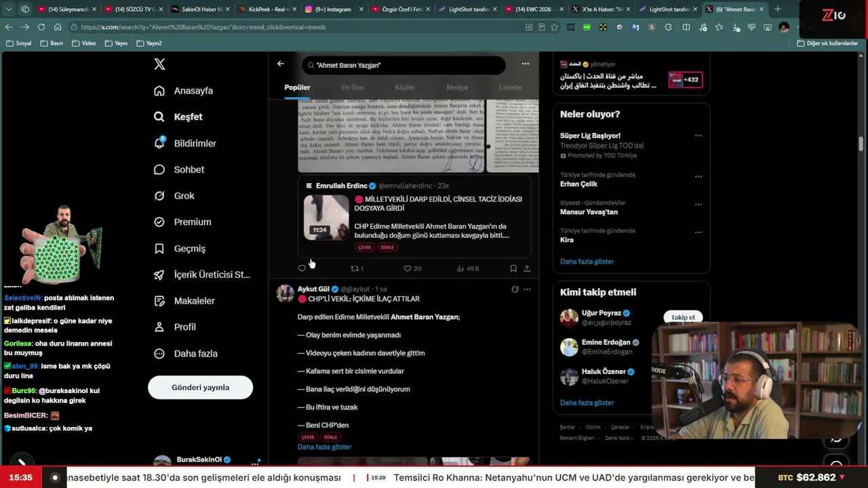Click ÇEVİR on Emrullah Erdinc post
This screenshot has height=488, width=868.
pyautogui.click(x=365, y=247)
